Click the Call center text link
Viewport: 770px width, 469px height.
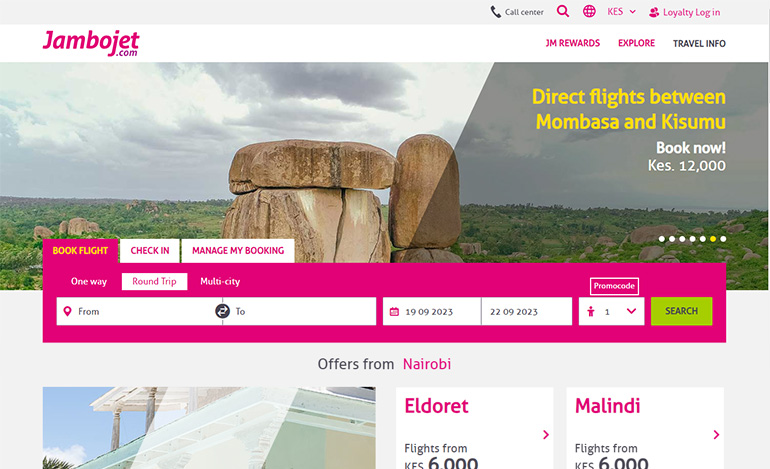tap(524, 12)
